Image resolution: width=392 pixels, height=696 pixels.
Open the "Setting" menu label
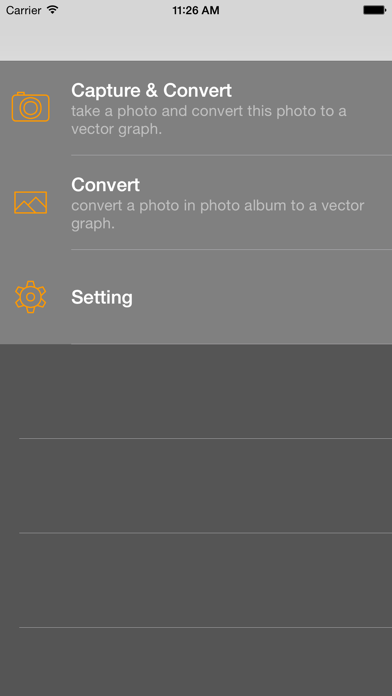tap(102, 297)
